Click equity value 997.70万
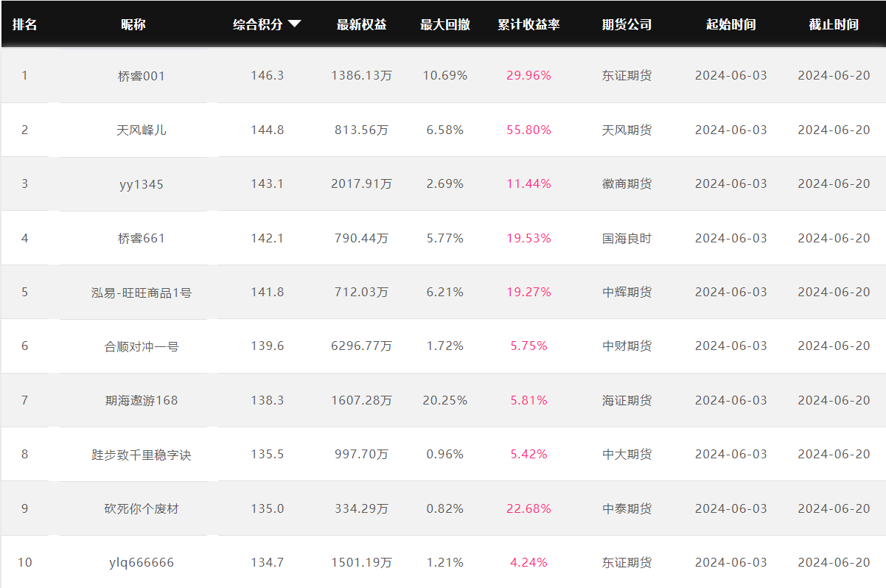 [361, 454]
